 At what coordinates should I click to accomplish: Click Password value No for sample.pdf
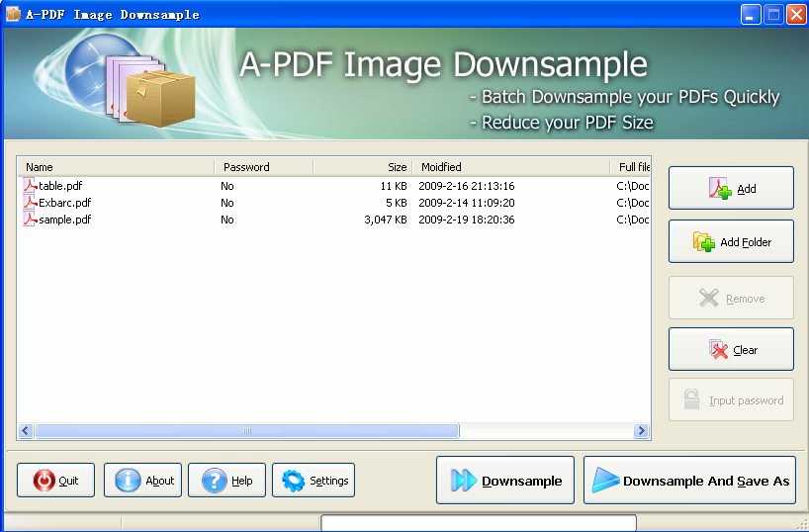(227, 220)
